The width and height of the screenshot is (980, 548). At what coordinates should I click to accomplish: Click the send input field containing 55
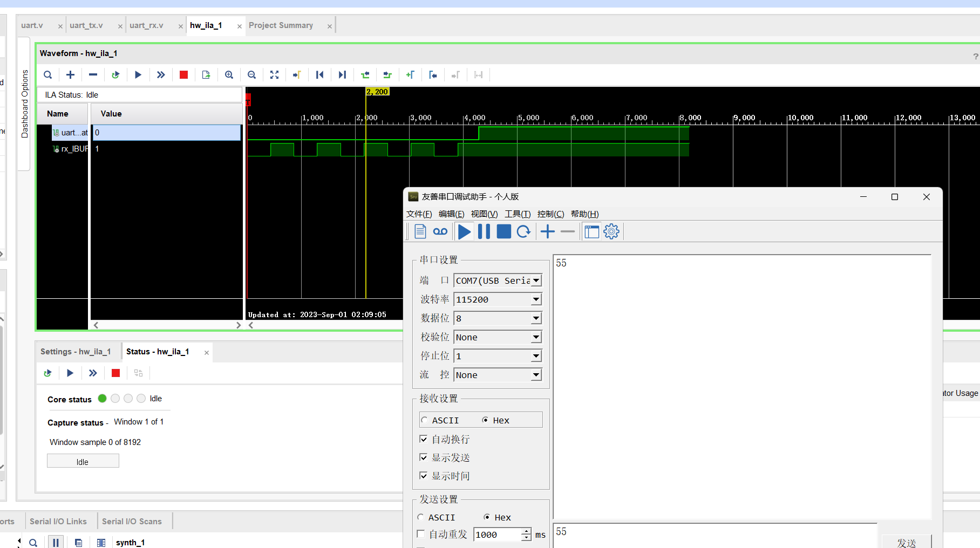coord(714,535)
